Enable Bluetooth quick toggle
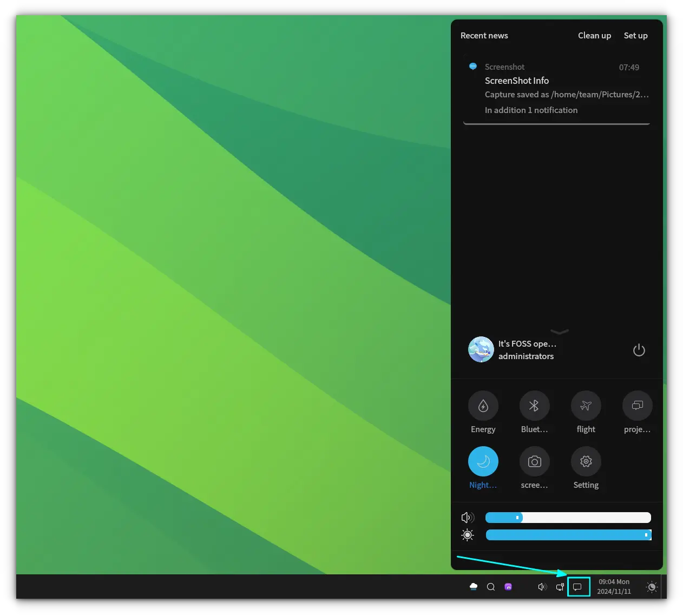683x616 pixels. [x=534, y=406]
